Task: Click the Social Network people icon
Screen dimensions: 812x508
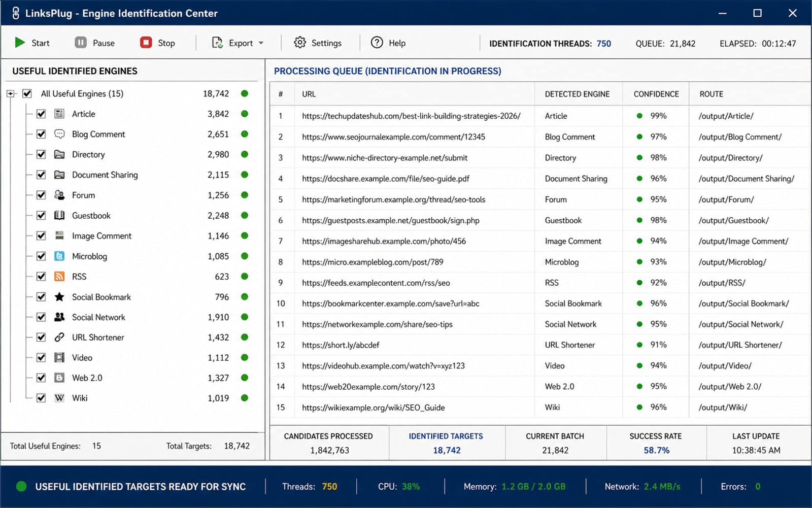Action: (x=59, y=317)
